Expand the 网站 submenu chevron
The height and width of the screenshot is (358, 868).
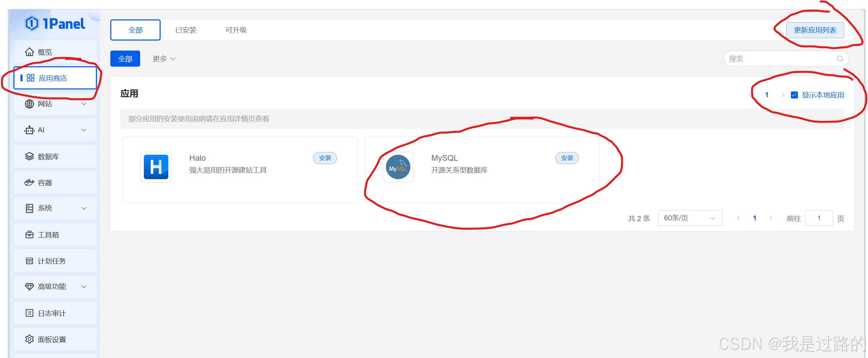(84, 104)
